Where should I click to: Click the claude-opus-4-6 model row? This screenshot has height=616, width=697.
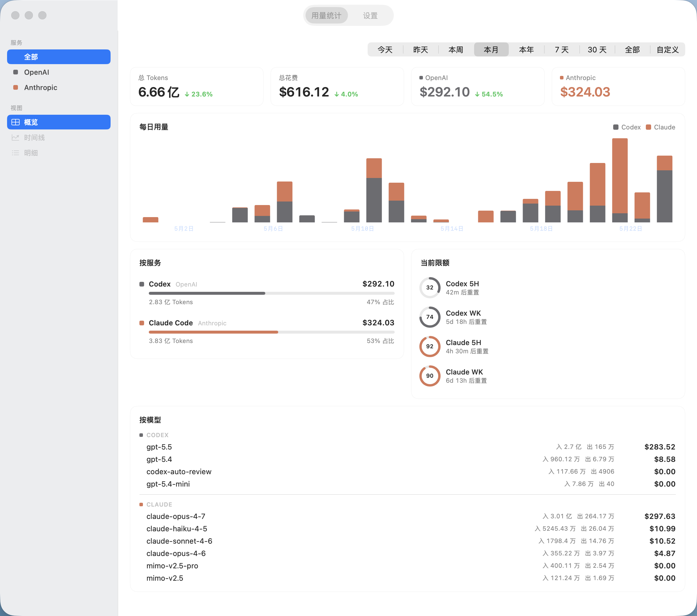coord(408,553)
